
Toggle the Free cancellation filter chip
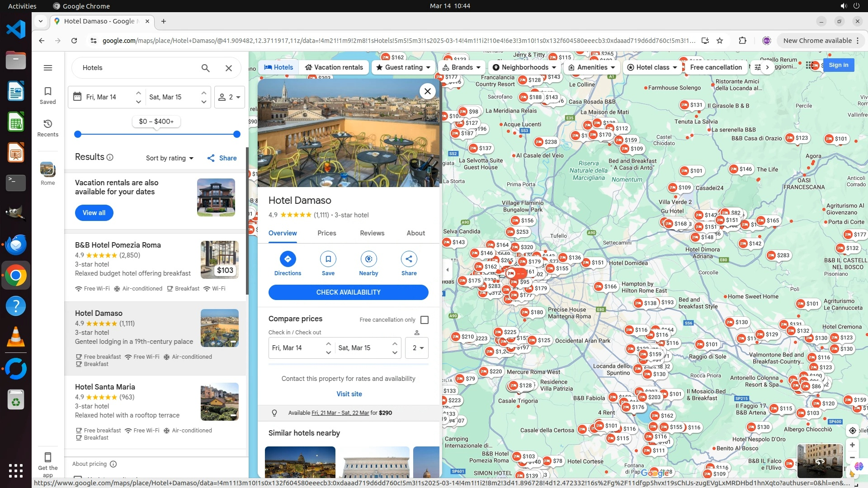[716, 67]
